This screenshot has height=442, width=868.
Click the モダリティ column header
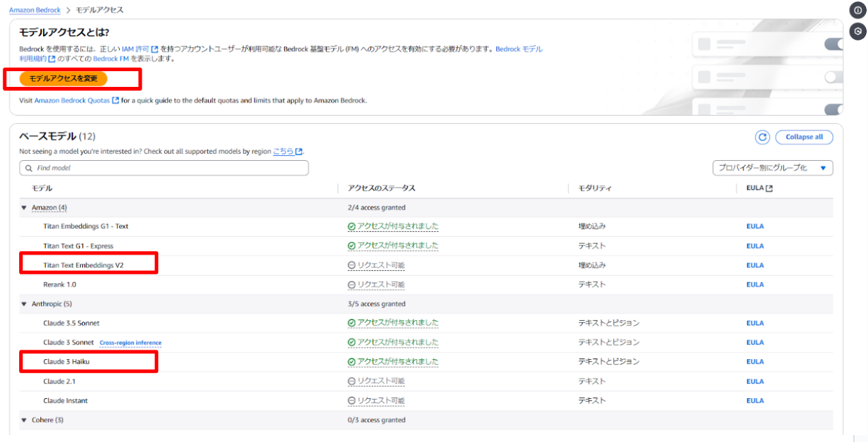(595, 188)
